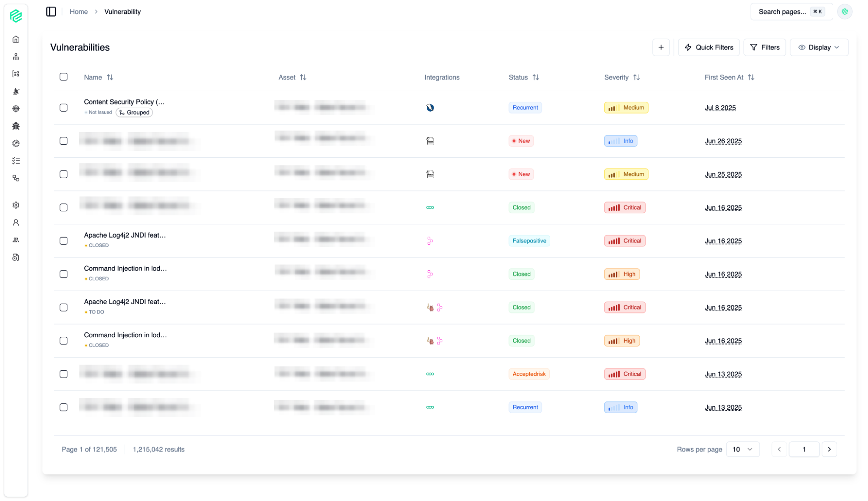
Task: Click the bug vulnerabilities sidebar icon
Action: point(16,126)
